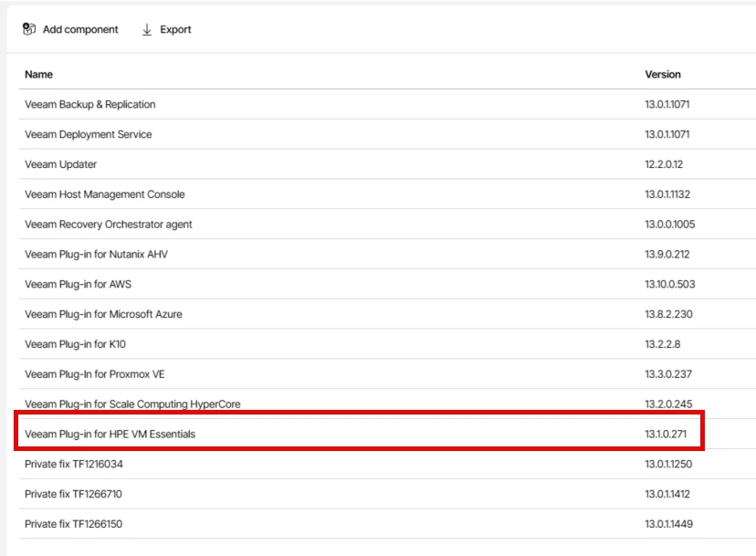Screen dimensions: 756x556
Task: Select the Veeam Updater row
Action: point(61,164)
